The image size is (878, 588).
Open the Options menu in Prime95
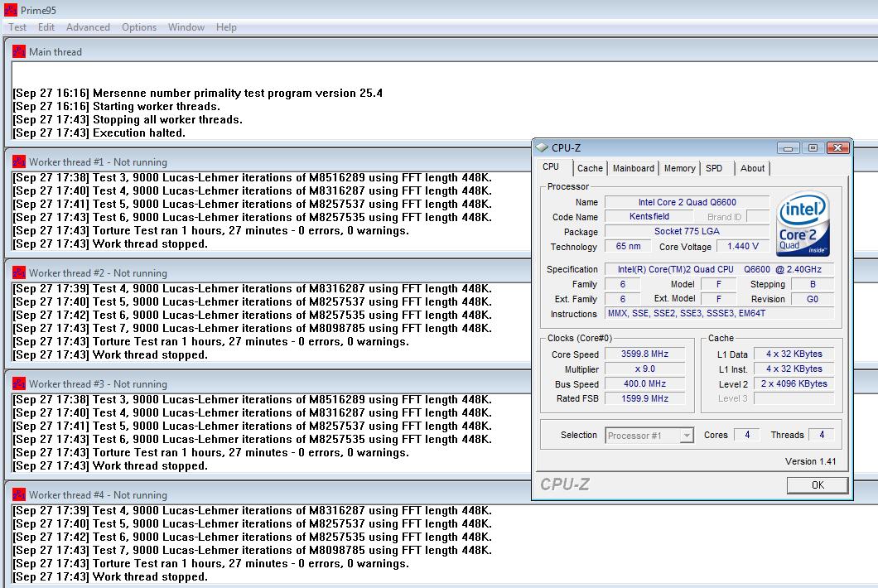coord(139,27)
